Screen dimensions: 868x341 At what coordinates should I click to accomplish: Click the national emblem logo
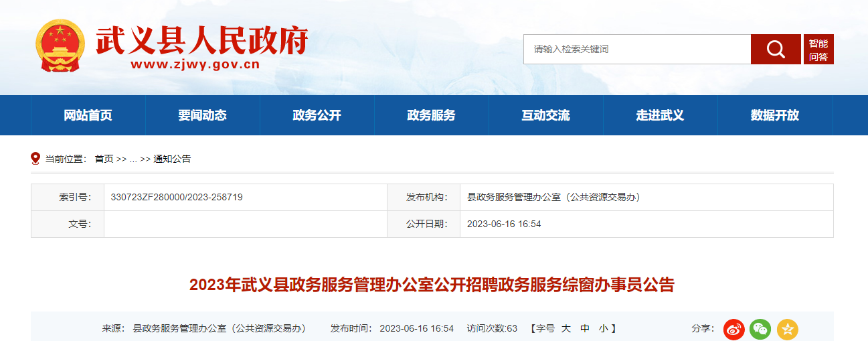click(x=60, y=46)
